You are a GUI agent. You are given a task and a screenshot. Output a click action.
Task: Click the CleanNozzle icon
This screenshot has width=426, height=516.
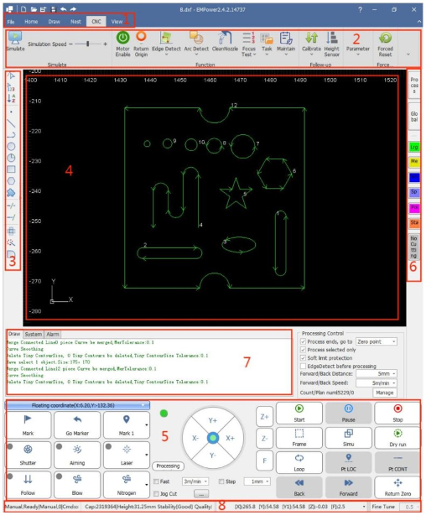point(225,37)
